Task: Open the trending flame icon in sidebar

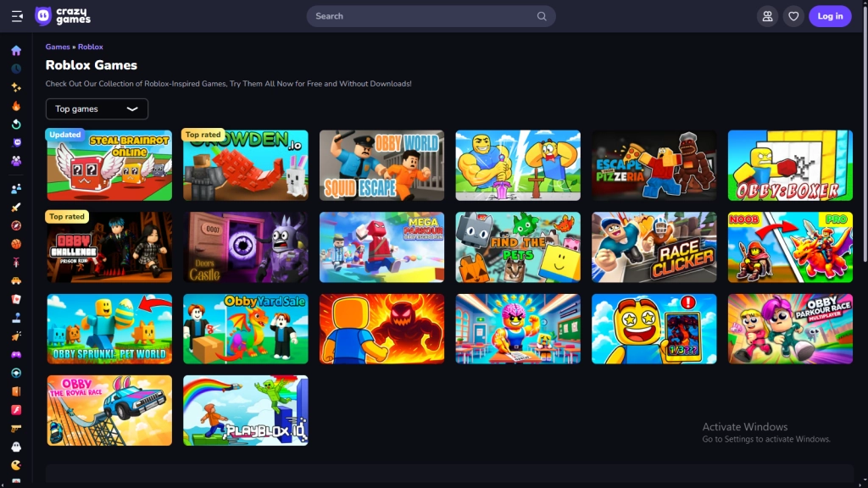Action: tap(16, 106)
